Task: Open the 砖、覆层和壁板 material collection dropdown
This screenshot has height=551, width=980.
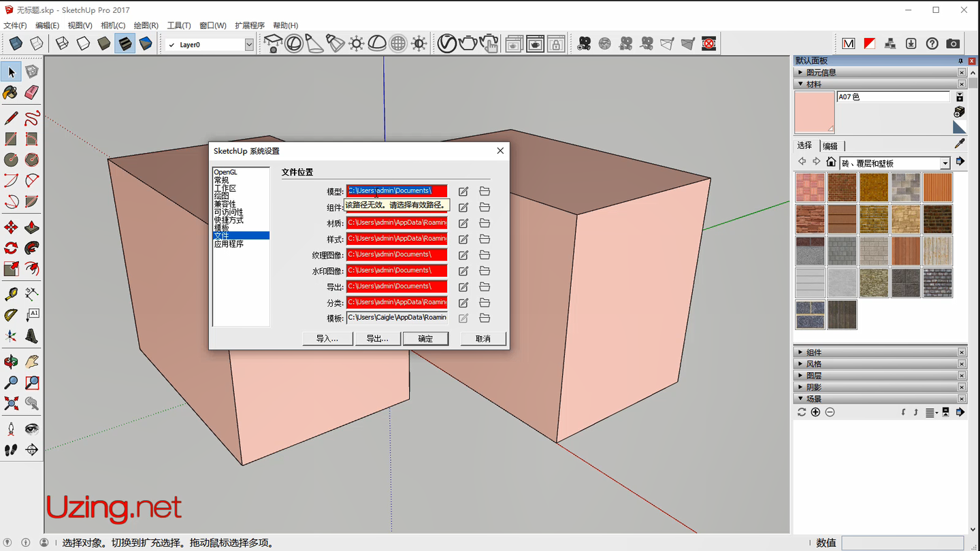Action: pyautogui.click(x=945, y=163)
